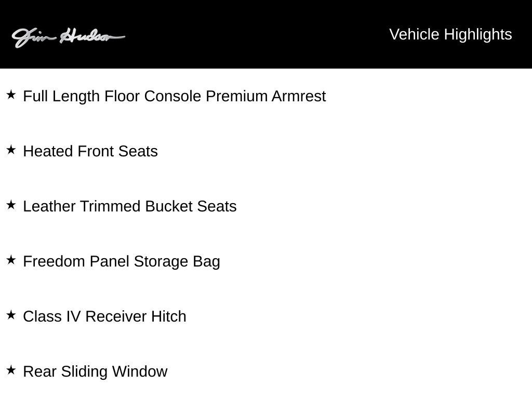
Task: Select the Class IV Receiver Hitch text
Action: tap(104, 316)
